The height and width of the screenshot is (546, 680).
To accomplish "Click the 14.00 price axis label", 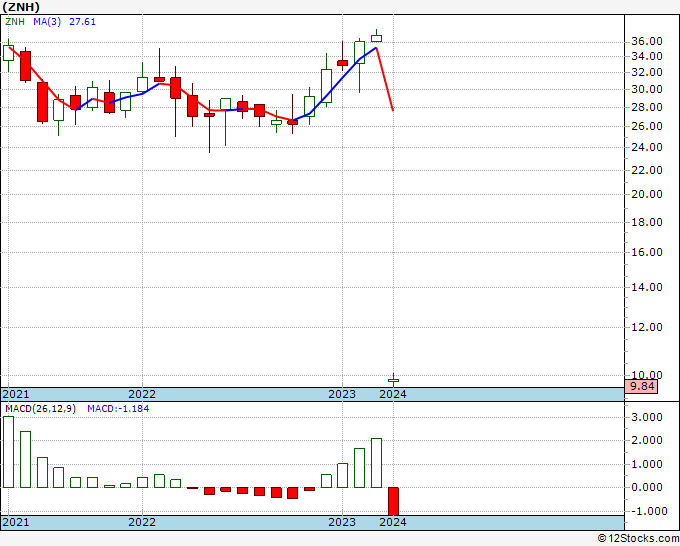I will [647, 287].
